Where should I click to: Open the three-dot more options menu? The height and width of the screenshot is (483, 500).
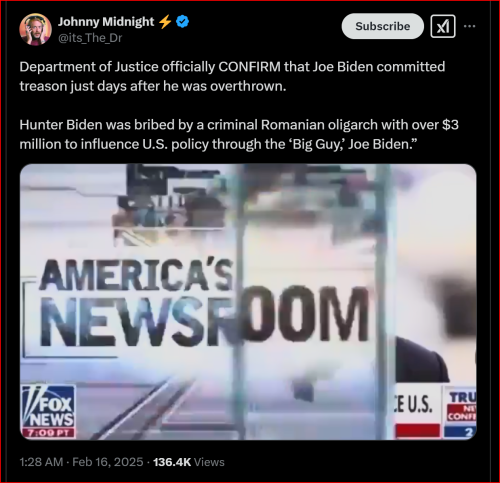(x=469, y=26)
